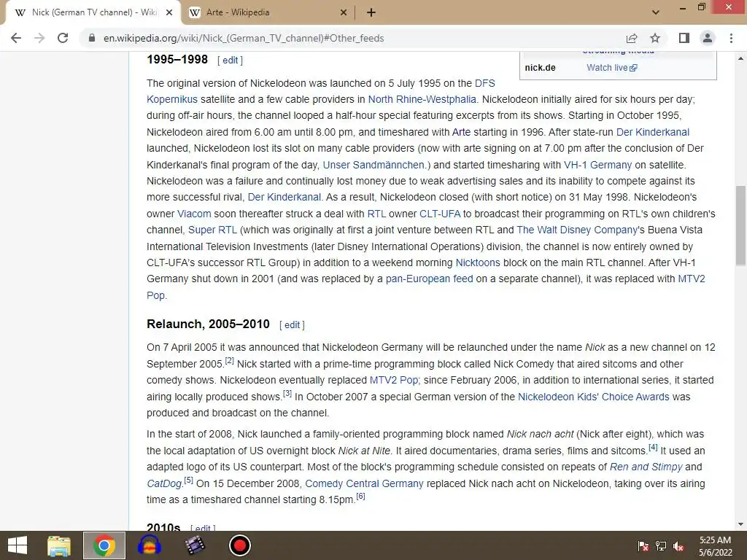Click the scrollbar down arrow
Screen dimensions: 747x560
pos(740,524)
